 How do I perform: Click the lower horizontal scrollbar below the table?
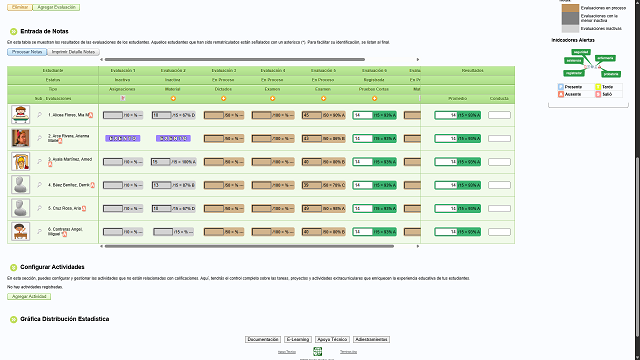coord(249,246)
